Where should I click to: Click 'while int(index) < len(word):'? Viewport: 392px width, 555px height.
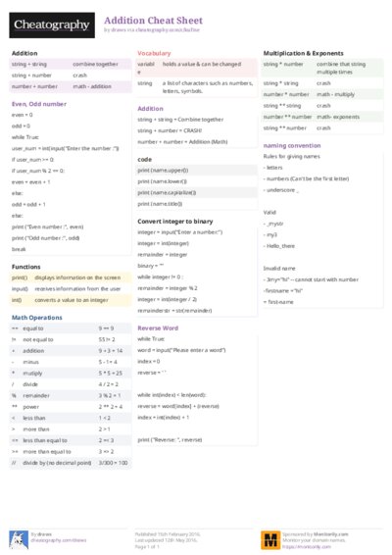point(171,395)
